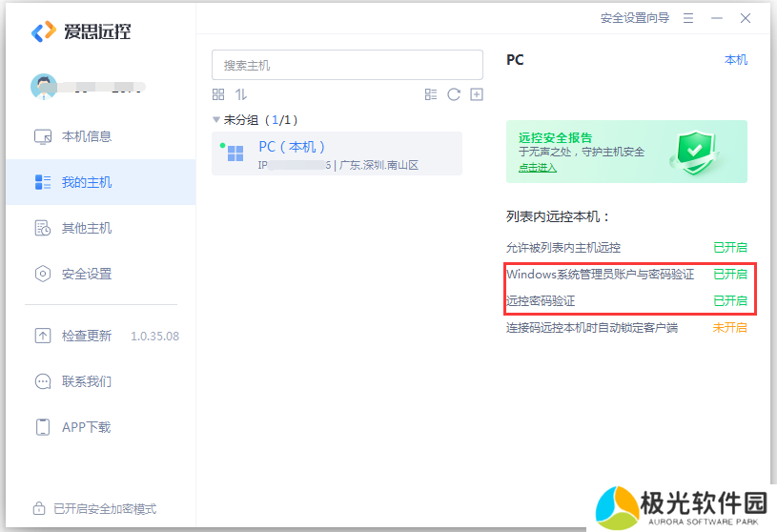The width and height of the screenshot is (777, 532).
Task: Collapse the 未分组 group triangle
Action: pyautogui.click(x=216, y=120)
